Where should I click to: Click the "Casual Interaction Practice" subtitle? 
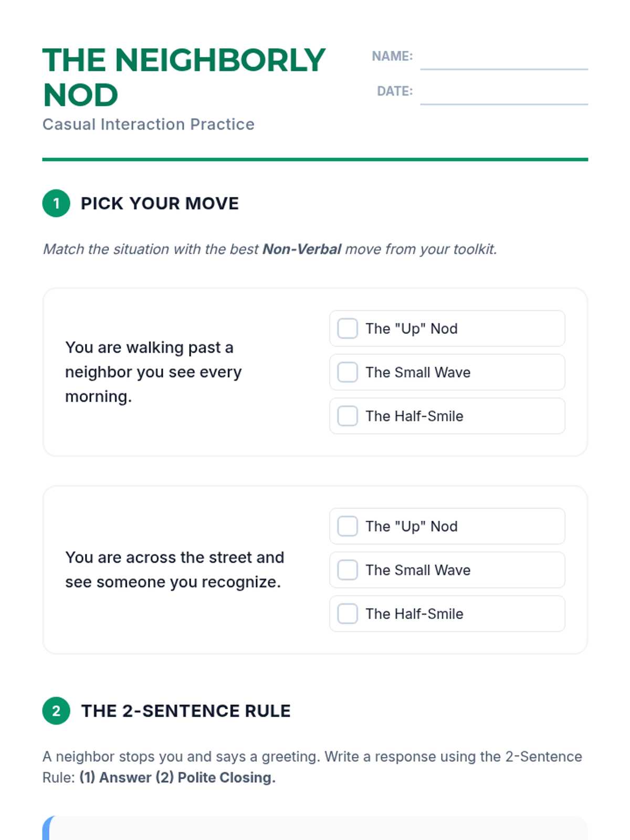(149, 124)
